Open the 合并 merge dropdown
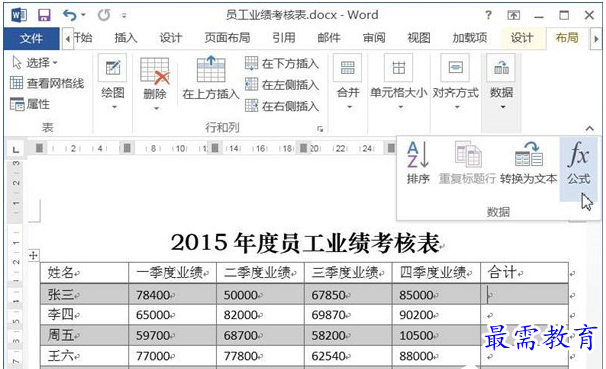The image size is (606, 369). pos(348,82)
